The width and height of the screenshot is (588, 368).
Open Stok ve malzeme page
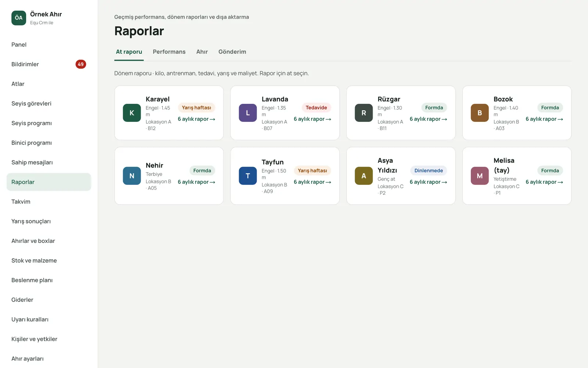(49, 261)
